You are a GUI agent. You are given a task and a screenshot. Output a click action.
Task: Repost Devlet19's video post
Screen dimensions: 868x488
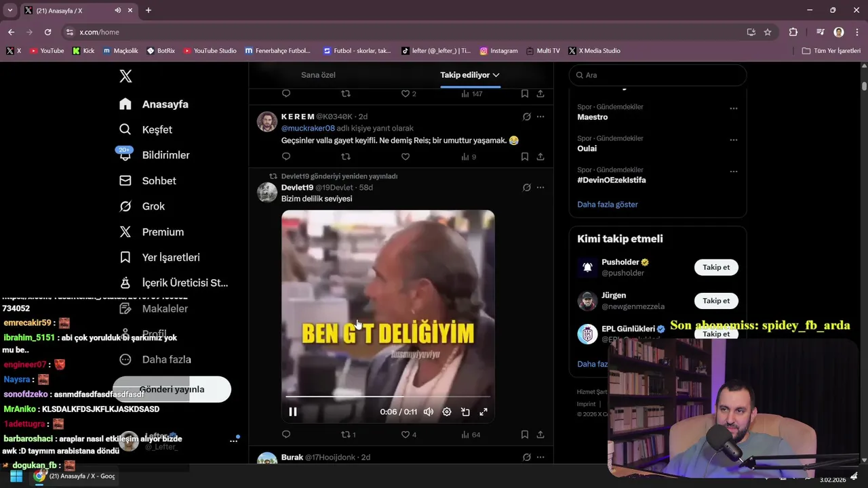(349, 434)
